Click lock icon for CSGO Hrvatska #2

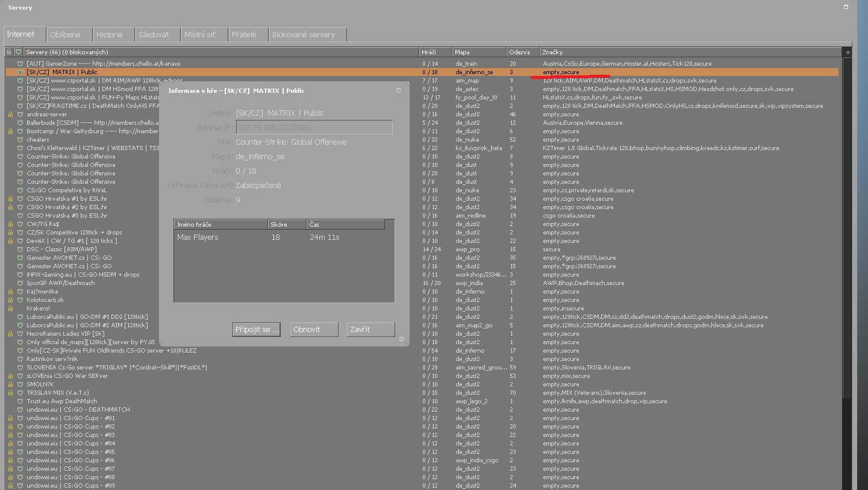pyautogui.click(x=10, y=207)
